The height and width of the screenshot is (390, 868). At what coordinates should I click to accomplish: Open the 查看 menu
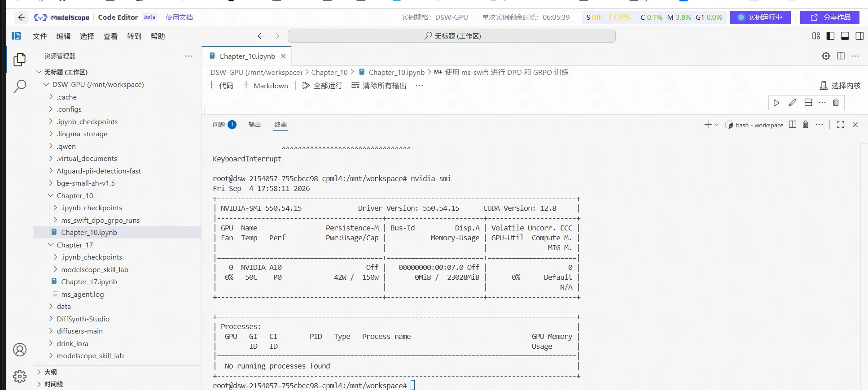click(x=110, y=36)
